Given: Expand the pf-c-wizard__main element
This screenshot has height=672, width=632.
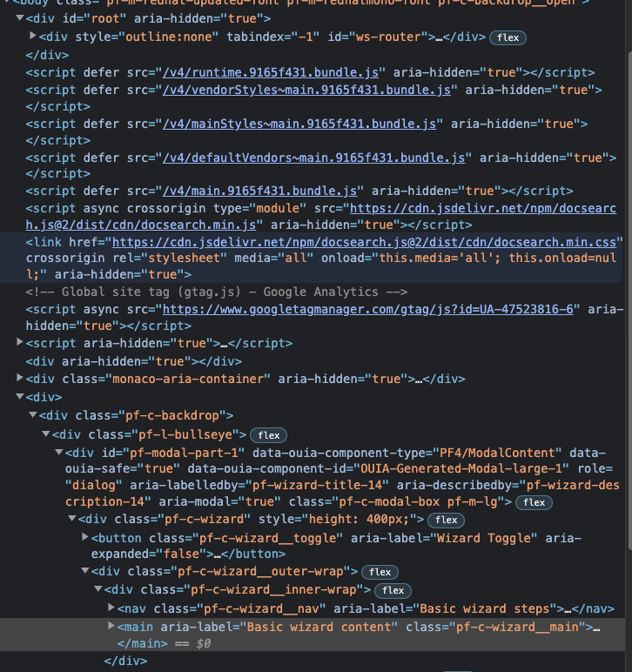Looking at the screenshot, I should click(x=111, y=626).
